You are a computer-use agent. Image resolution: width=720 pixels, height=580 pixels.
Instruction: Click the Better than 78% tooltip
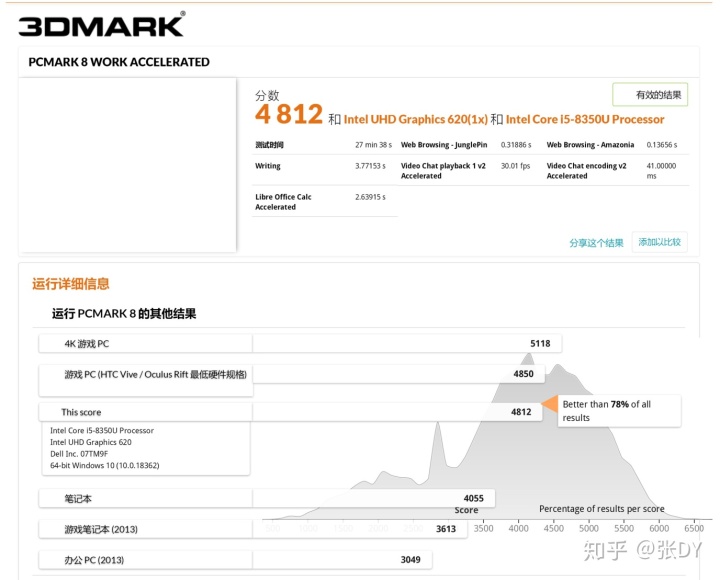coord(619,411)
